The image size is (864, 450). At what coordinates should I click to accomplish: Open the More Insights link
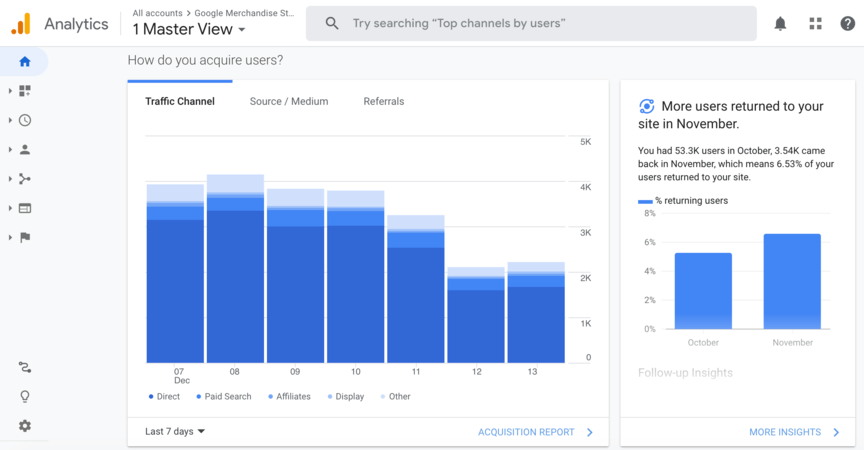[x=785, y=432]
